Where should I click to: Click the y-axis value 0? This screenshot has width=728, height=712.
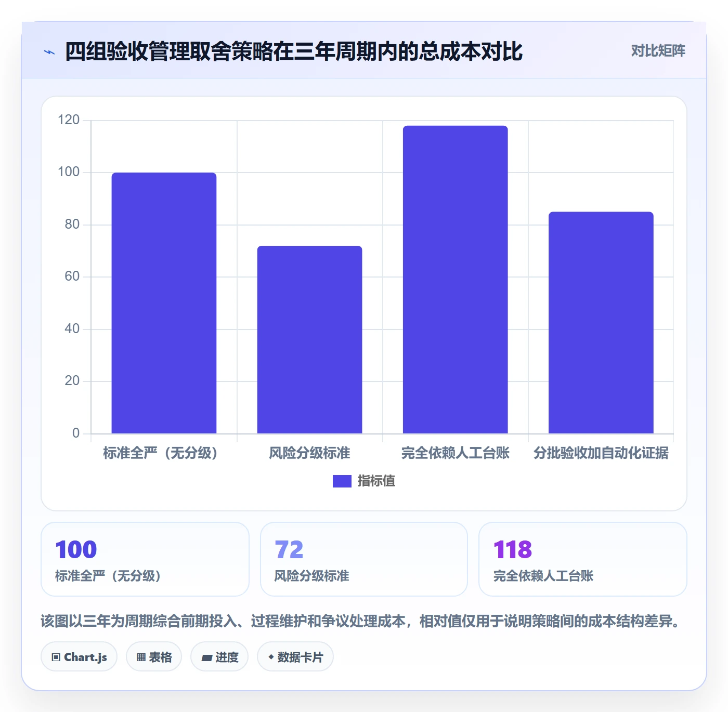tap(76, 433)
